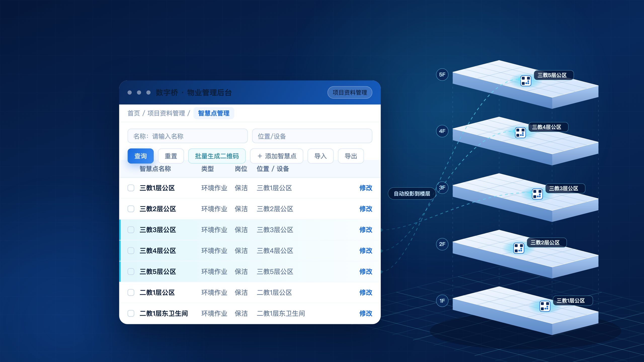This screenshot has width=644, height=362.
Task: Click the 重置 button
Action: pos(171,156)
